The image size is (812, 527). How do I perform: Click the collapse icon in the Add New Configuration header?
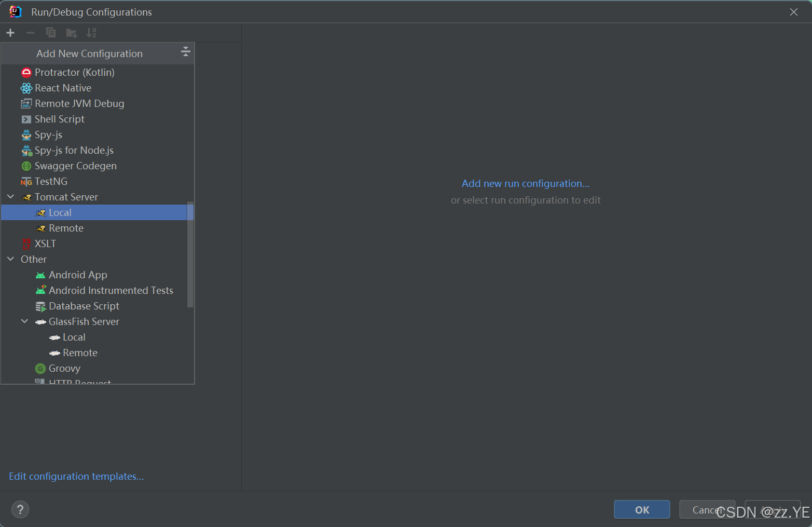186,51
